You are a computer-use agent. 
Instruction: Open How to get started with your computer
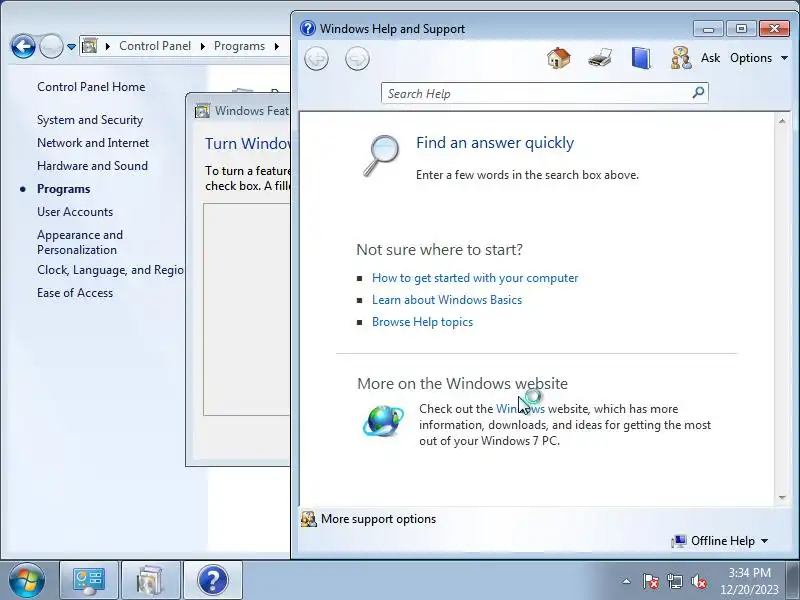click(475, 278)
